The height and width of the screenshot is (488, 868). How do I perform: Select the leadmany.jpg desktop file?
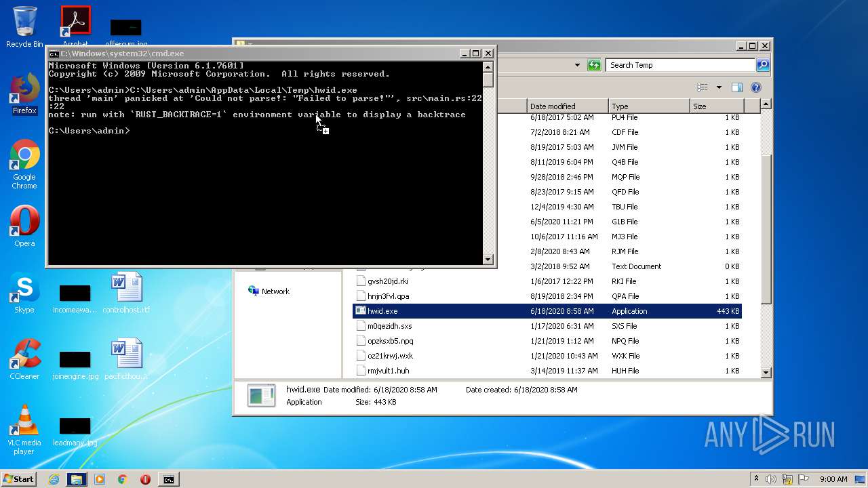pos(75,432)
